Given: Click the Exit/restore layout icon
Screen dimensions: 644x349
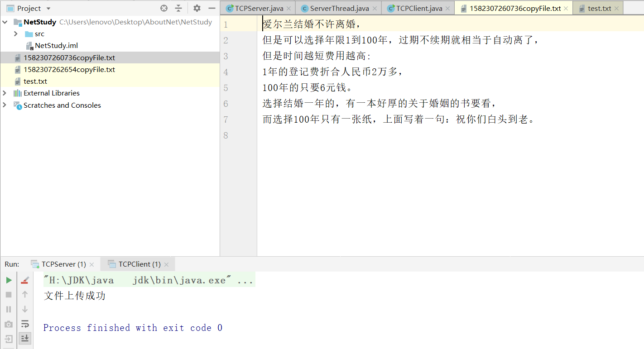Looking at the screenshot, I should click(9, 339).
